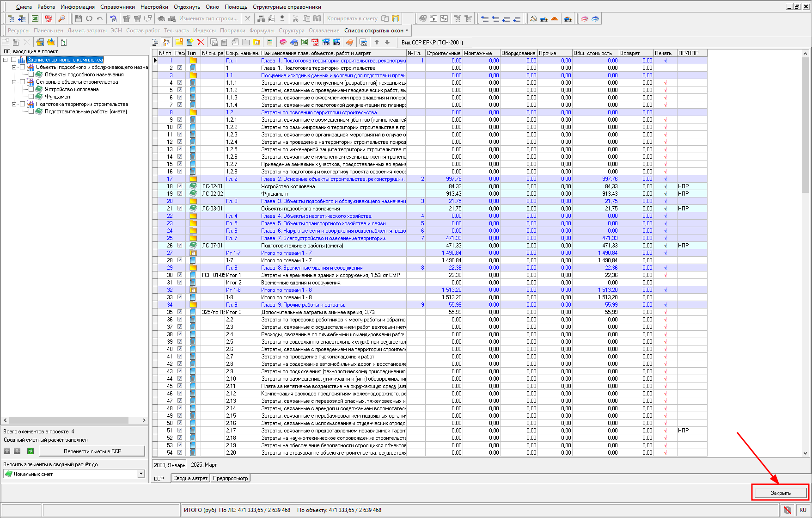
Task: Switch to the Сводка затрат tab
Action: pyautogui.click(x=190, y=478)
